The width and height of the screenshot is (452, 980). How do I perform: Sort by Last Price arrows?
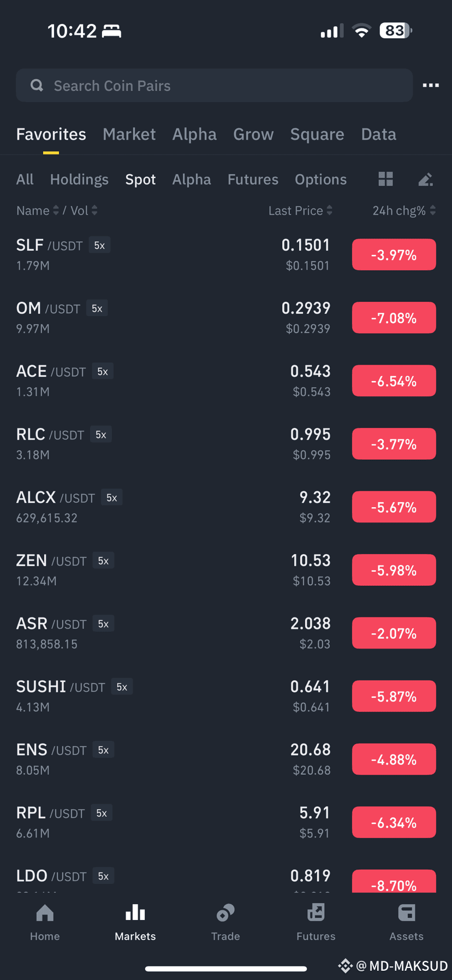point(329,211)
